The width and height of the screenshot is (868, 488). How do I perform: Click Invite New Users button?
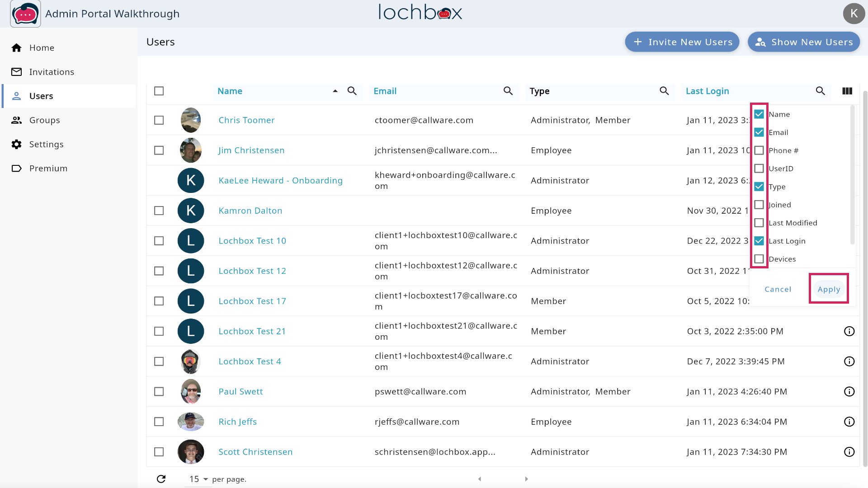pyautogui.click(x=682, y=42)
